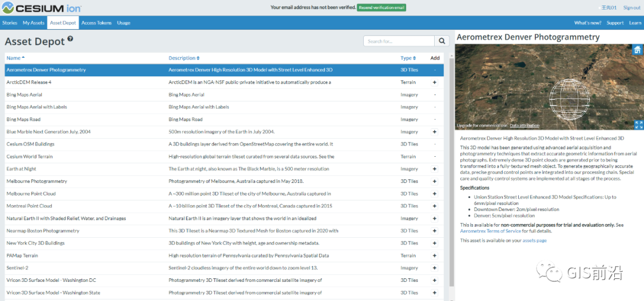Focus the Search for... input field

[399, 41]
